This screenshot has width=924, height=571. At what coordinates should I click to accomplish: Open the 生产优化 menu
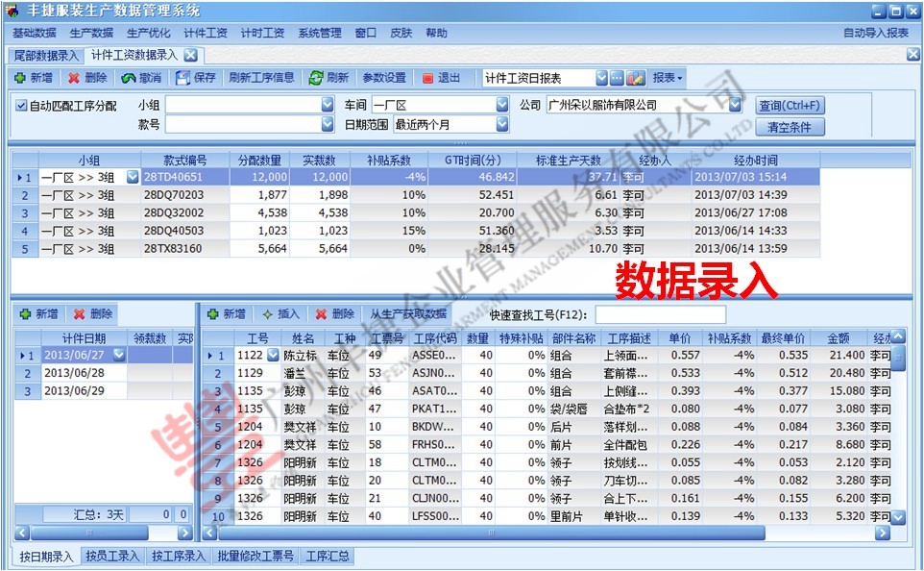coord(149,33)
